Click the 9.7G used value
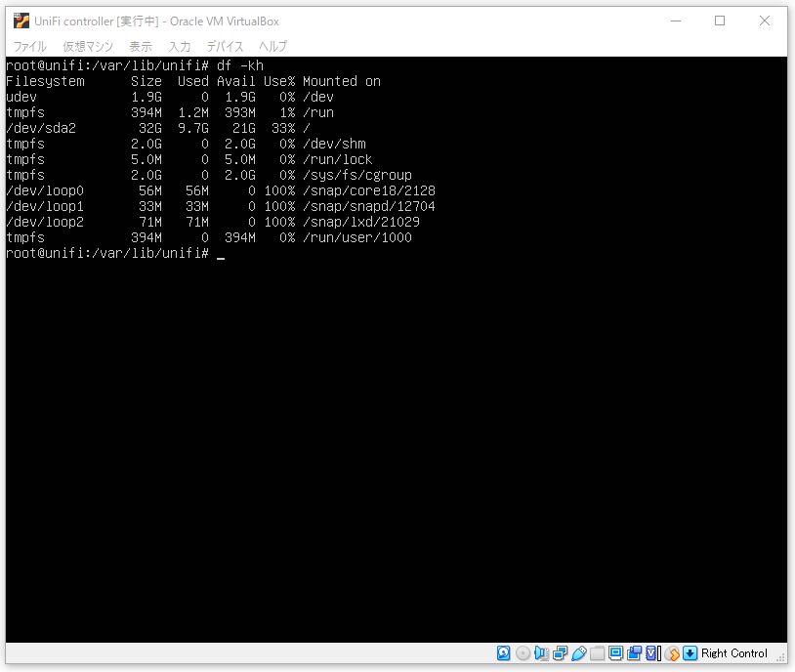Screen dimensions: 795x672 point(193,128)
